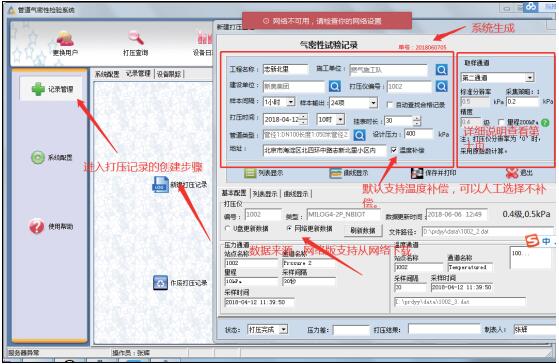The image size is (559, 364).
Task: Toggle the 温度补偿 checkbox
Action: (x=394, y=150)
